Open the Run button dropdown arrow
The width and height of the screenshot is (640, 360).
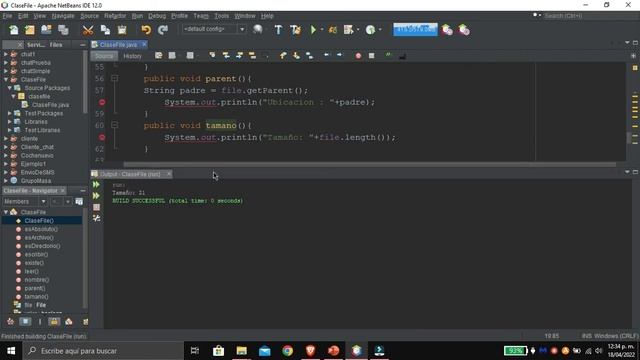click(x=322, y=30)
